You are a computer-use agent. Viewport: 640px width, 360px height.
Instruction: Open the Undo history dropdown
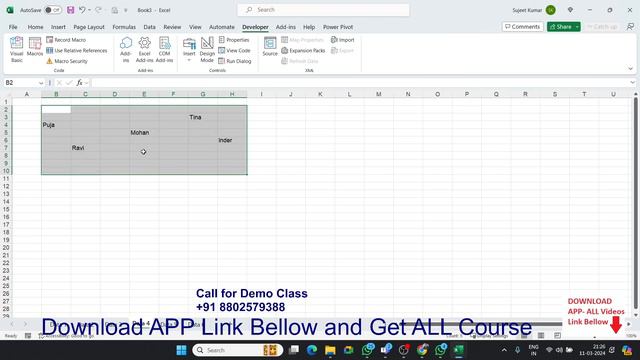89,10
